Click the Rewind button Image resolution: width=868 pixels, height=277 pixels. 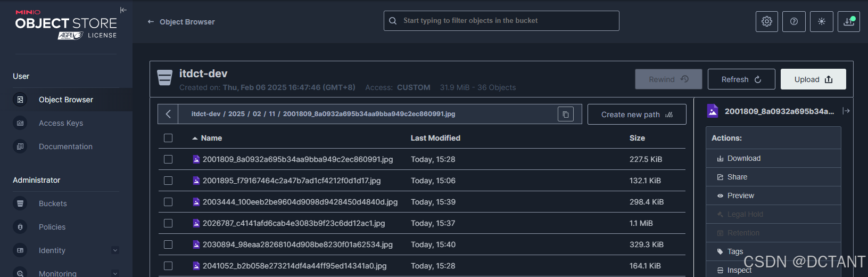(668, 79)
